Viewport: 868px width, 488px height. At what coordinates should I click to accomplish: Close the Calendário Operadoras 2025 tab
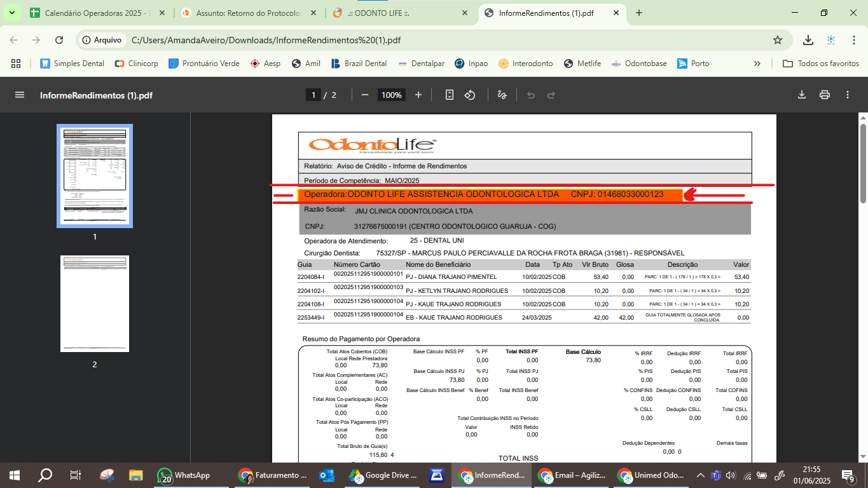pos(162,13)
